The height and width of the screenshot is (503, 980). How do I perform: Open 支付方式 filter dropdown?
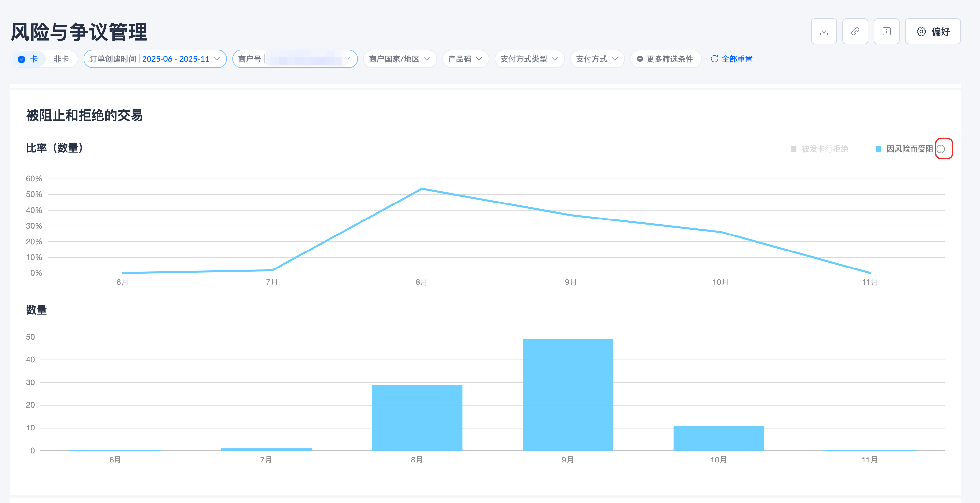[x=597, y=59]
